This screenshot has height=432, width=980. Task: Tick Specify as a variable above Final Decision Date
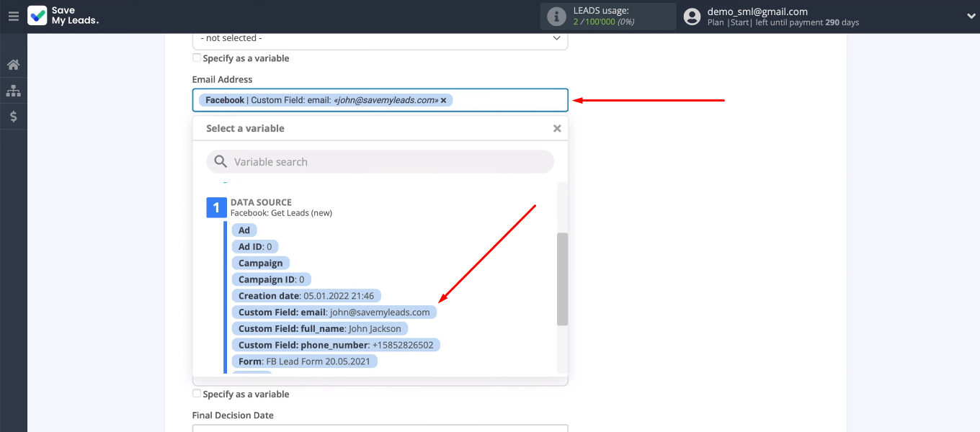coord(197,394)
